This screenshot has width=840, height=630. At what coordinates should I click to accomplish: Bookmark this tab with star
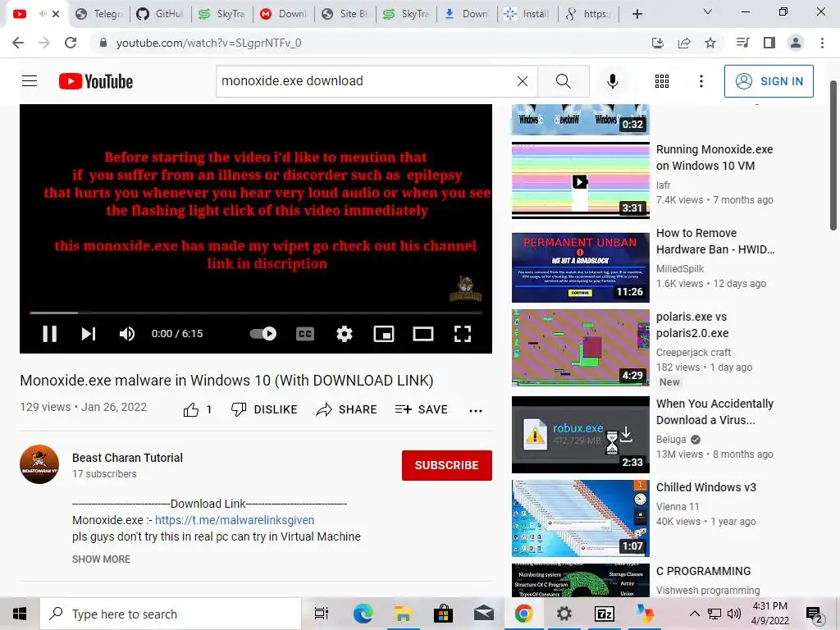[710, 43]
